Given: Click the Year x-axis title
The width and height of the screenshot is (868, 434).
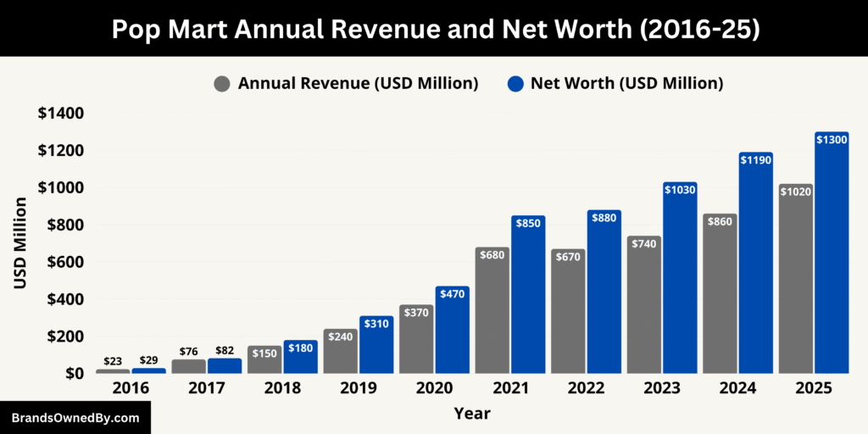Looking at the screenshot, I should (472, 414).
